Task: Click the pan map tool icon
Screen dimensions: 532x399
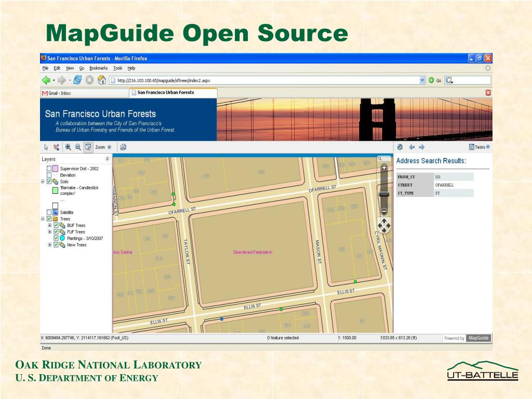Action: (x=56, y=147)
